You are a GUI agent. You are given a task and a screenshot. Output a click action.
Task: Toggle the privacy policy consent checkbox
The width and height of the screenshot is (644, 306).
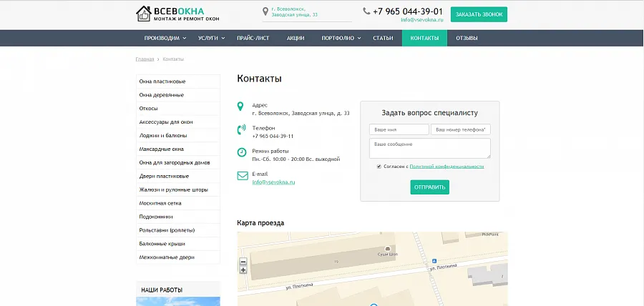[379, 167]
